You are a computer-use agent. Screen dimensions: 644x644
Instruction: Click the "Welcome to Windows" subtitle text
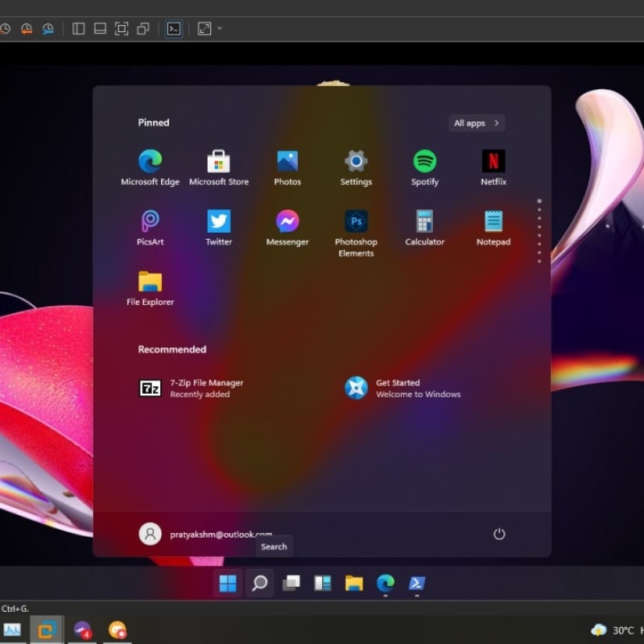pos(418,394)
